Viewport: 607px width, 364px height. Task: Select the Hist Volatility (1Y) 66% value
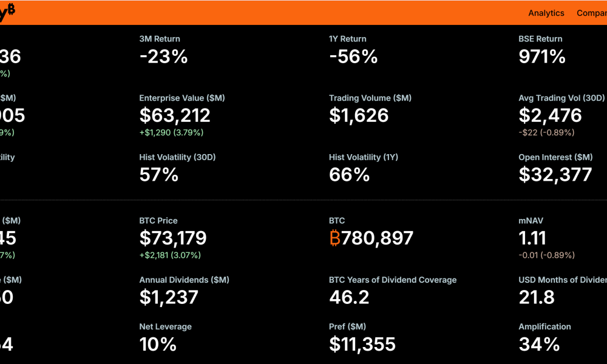pos(349,175)
